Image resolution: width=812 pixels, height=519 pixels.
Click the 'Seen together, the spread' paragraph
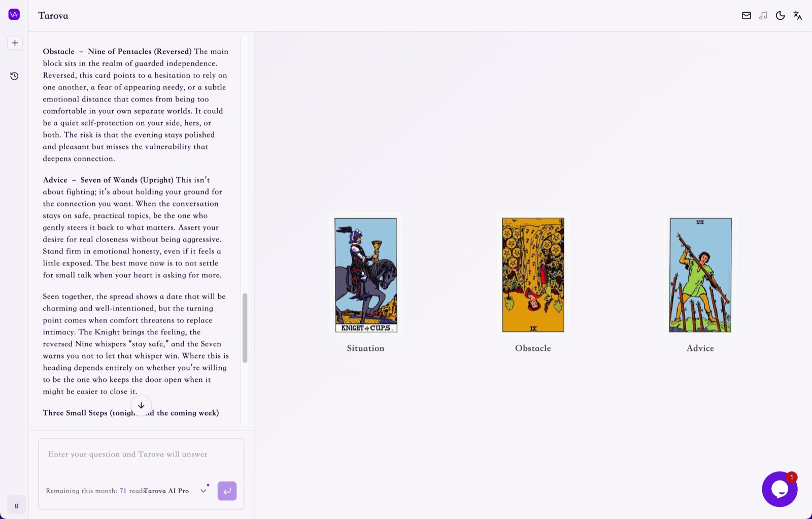point(136,344)
